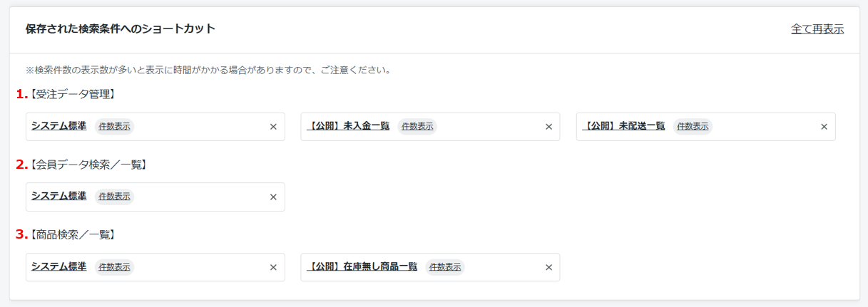Click 件数表示 next to 【公開】未配送一覧
This screenshot has height=307, width=868.
[693, 127]
